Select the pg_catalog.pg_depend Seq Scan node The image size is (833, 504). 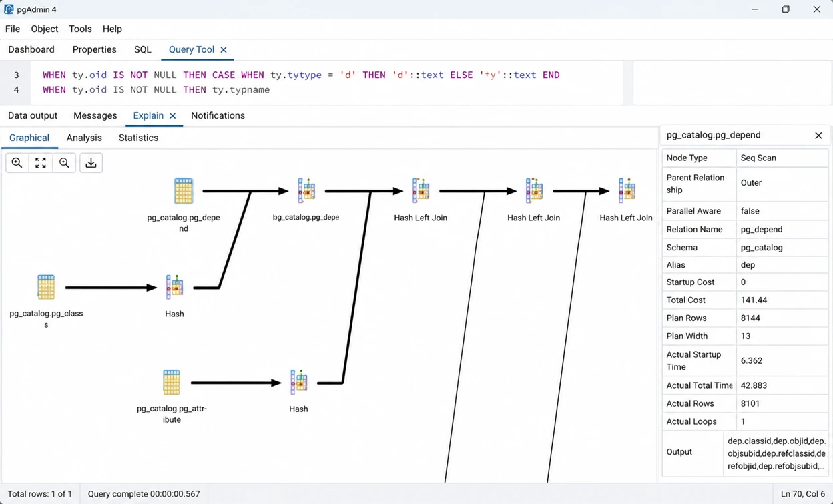184,191
